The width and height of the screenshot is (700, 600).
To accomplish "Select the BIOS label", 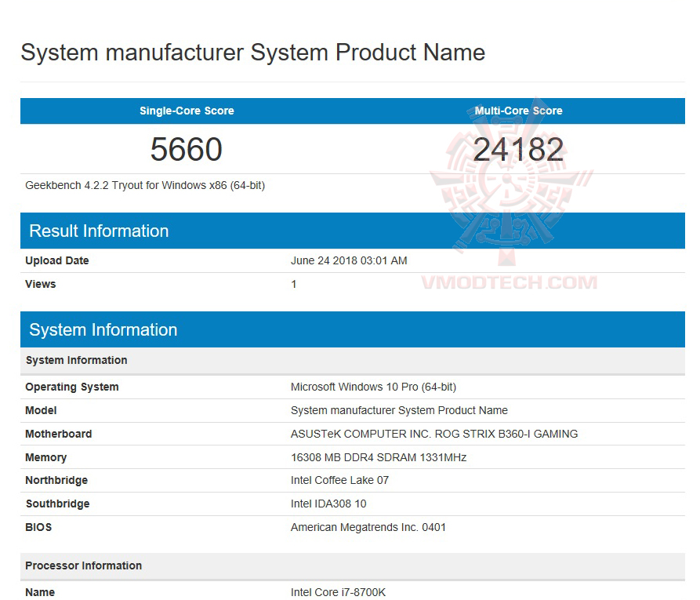I will (x=38, y=527).
